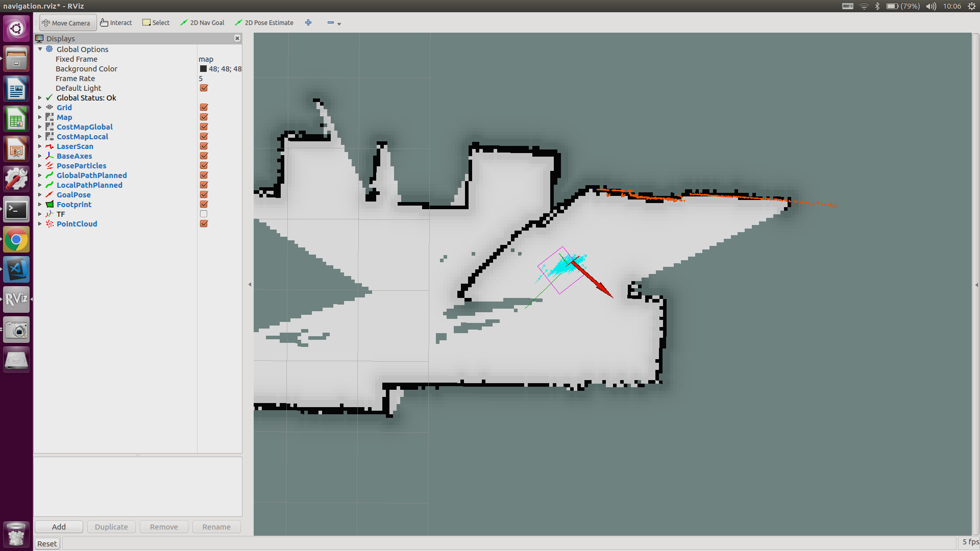Click the Reset button at panel bottom
980x551 pixels.
pyautogui.click(x=46, y=543)
